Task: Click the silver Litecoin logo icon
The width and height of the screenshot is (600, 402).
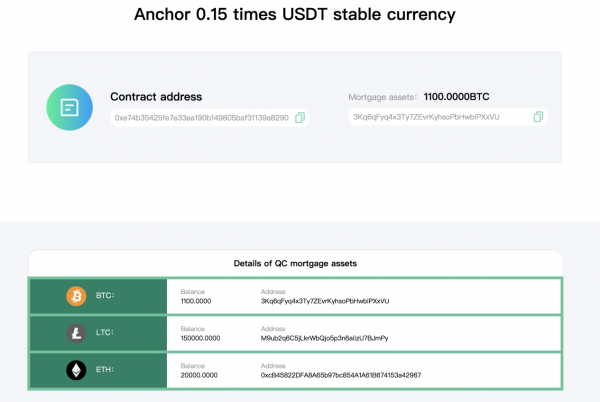Action: [76, 333]
